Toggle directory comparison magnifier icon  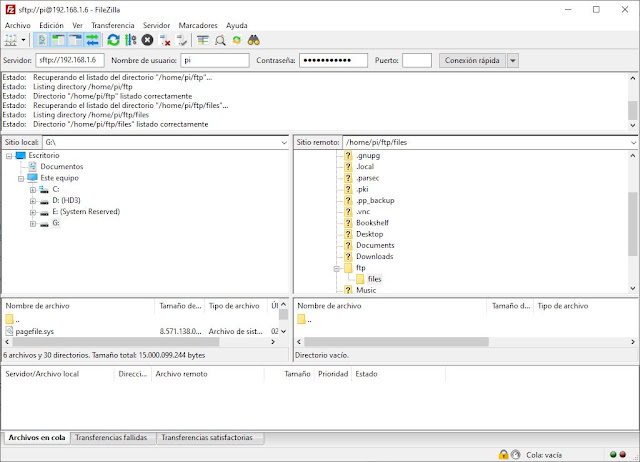220,40
